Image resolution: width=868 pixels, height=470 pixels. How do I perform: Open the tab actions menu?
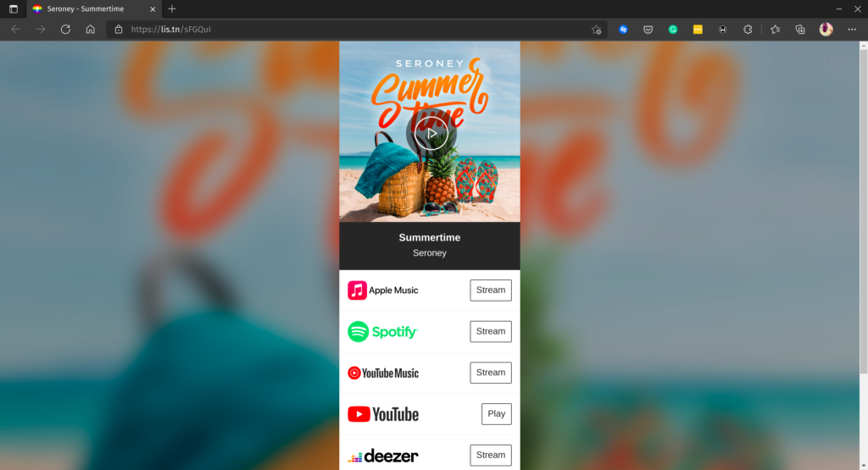click(14, 8)
